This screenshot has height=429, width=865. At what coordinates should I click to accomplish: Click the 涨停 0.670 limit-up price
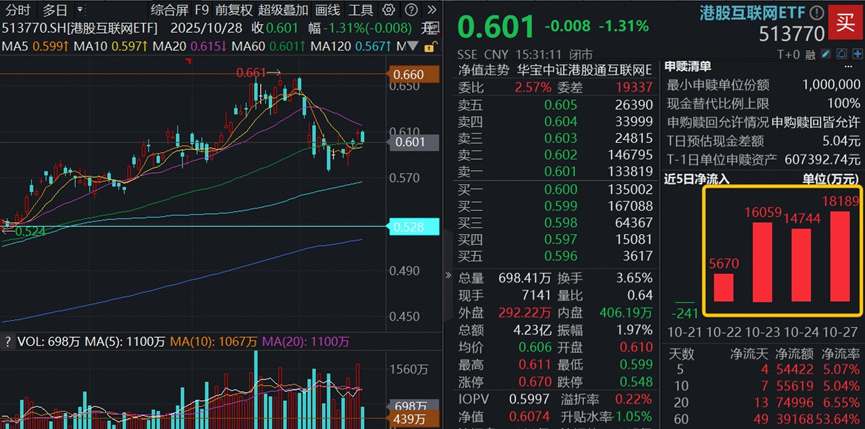pos(535,382)
